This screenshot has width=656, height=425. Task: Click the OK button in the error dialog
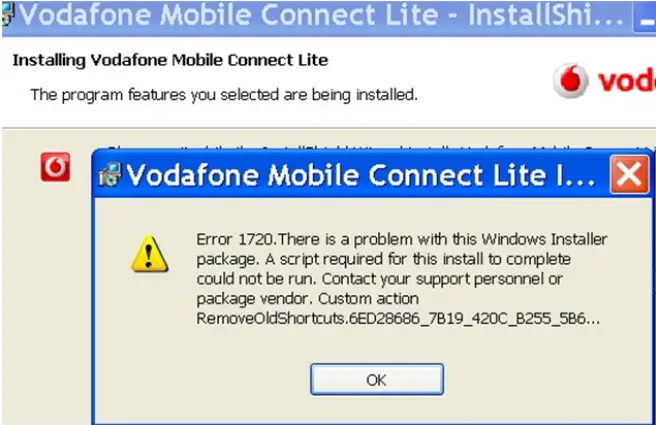(x=377, y=379)
